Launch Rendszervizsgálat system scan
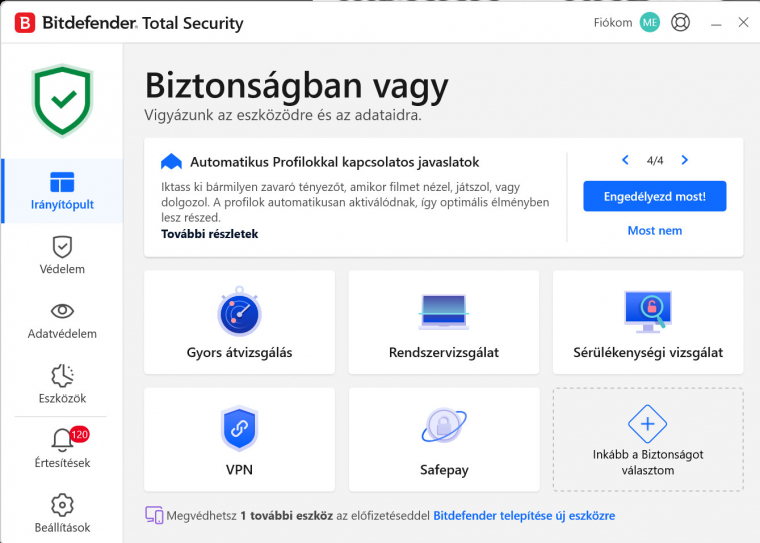This screenshot has height=543, width=760. (x=444, y=322)
